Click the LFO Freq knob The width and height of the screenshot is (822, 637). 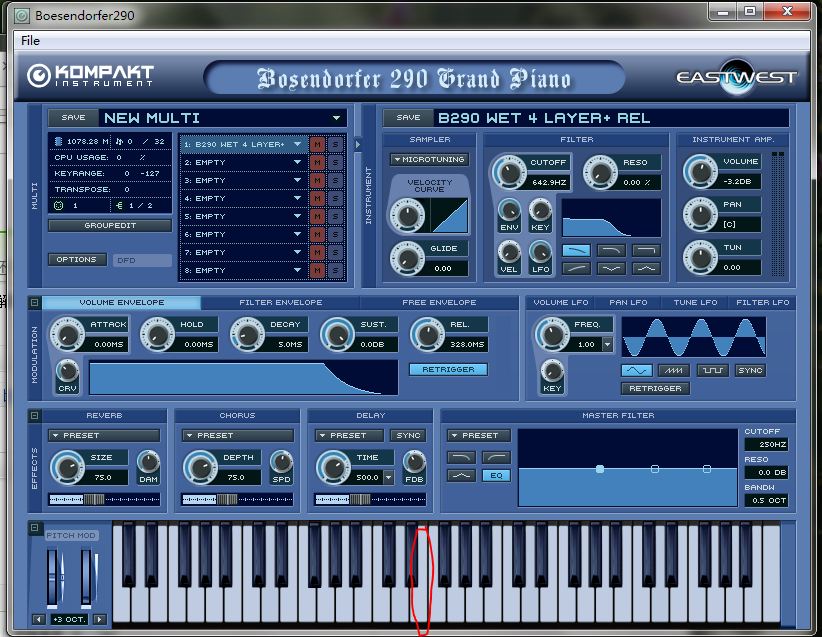(552, 334)
